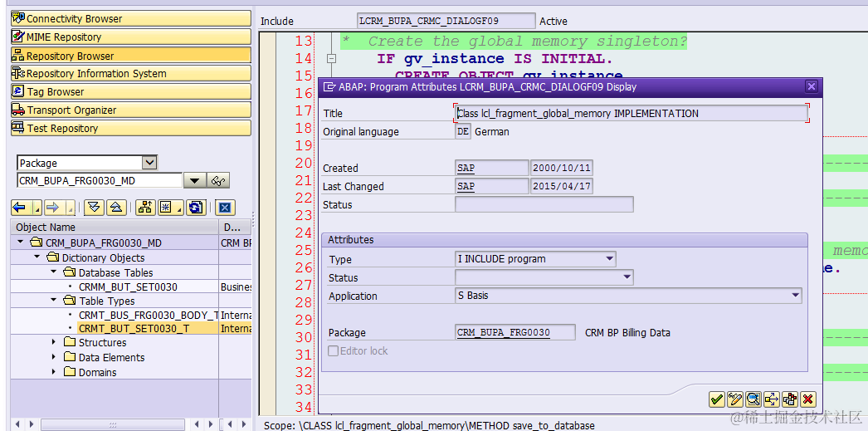Click the Last Changed by SAP field

491,186
